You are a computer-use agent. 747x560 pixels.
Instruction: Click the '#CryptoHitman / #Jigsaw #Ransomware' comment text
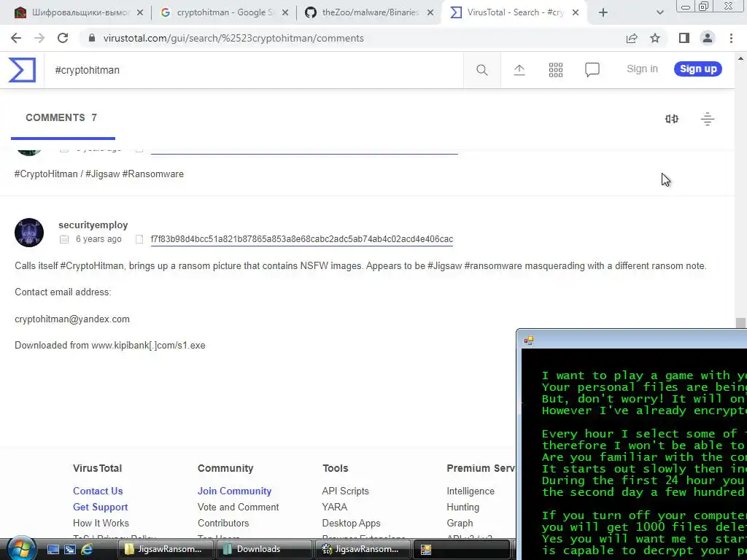click(99, 174)
